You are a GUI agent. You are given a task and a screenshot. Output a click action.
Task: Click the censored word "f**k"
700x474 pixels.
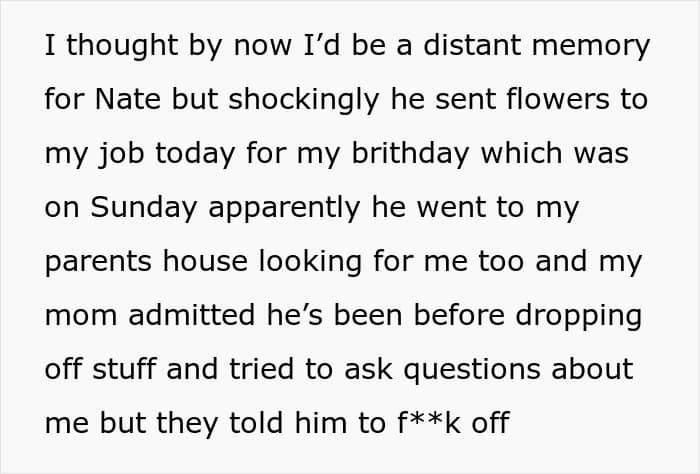429,423
